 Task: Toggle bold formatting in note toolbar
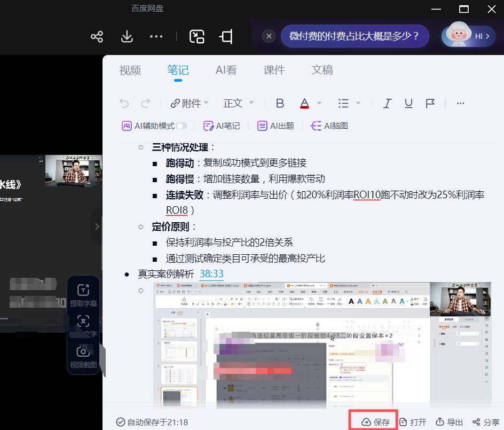(x=280, y=103)
